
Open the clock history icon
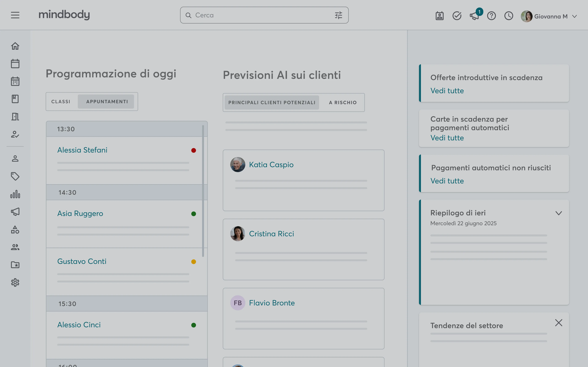[x=509, y=16]
